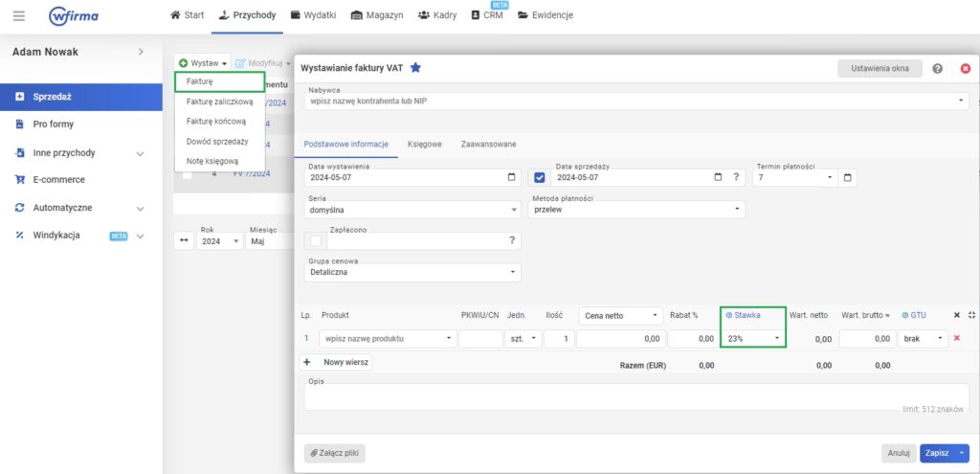Click the Załącz pliki button
The image size is (980, 474).
[x=334, y=453]
